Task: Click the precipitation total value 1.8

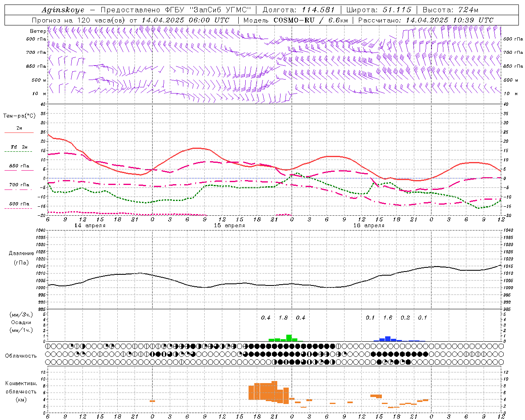Action: point(283,318)
